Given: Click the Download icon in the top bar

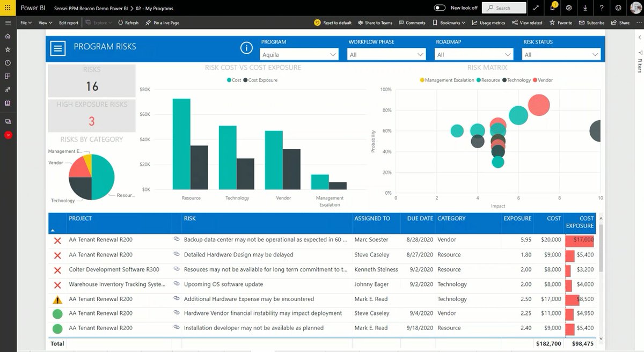Looking at the screenshot, I should [584, 8].
